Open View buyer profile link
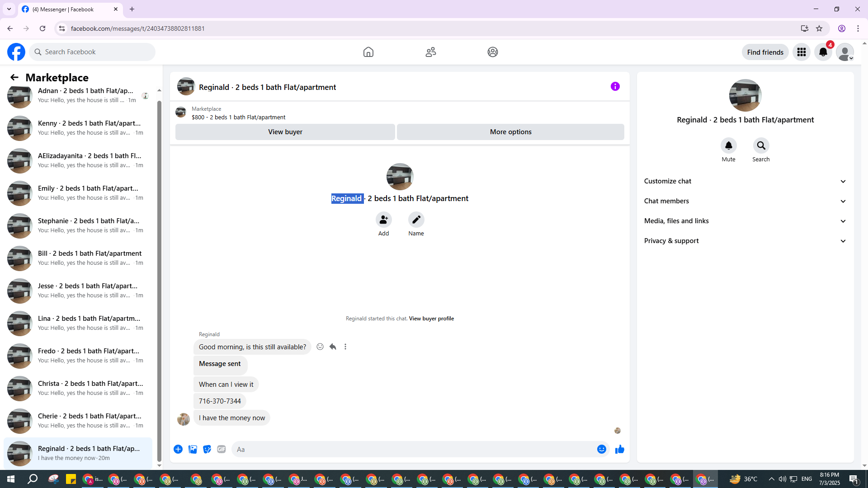The height and width of the screenshot is (488, 868). [431, 319]
